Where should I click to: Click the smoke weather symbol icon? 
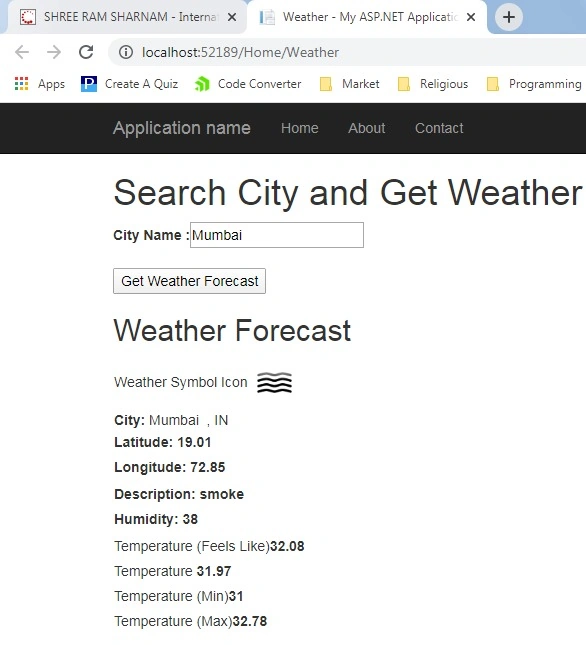tap(275, 383)
